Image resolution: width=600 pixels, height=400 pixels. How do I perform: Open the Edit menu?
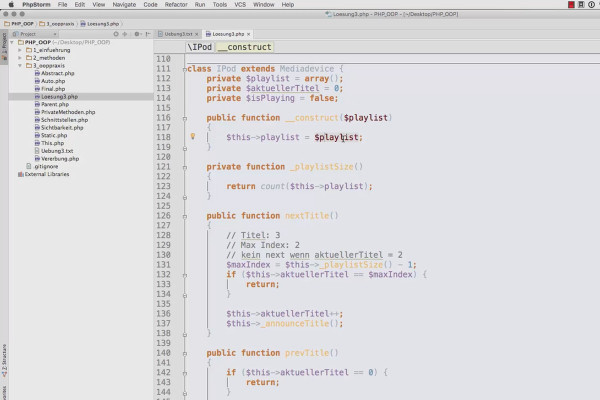[80, 5]
